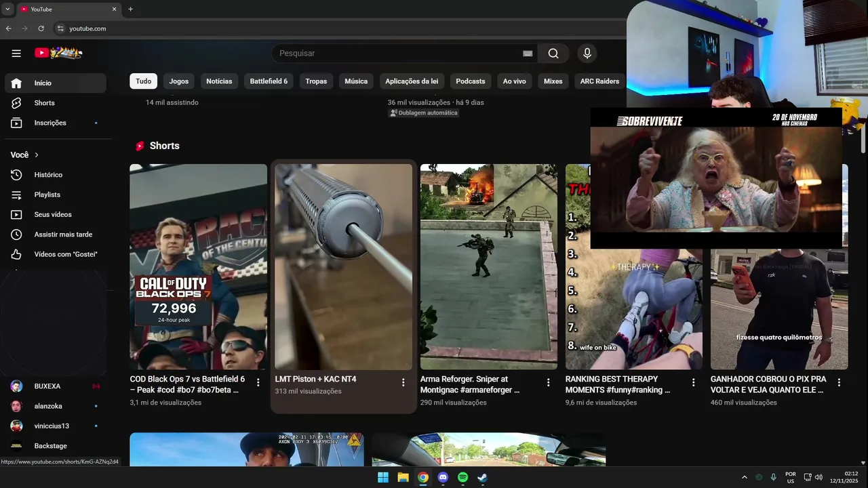868x488 pixels.
Task: View site information icon in address bar
Action: coord(60,28)
